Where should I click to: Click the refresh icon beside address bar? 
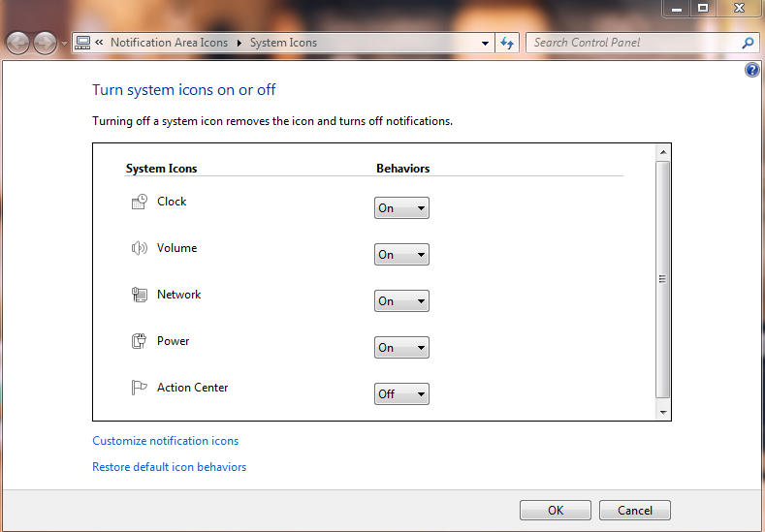[507, 43]
